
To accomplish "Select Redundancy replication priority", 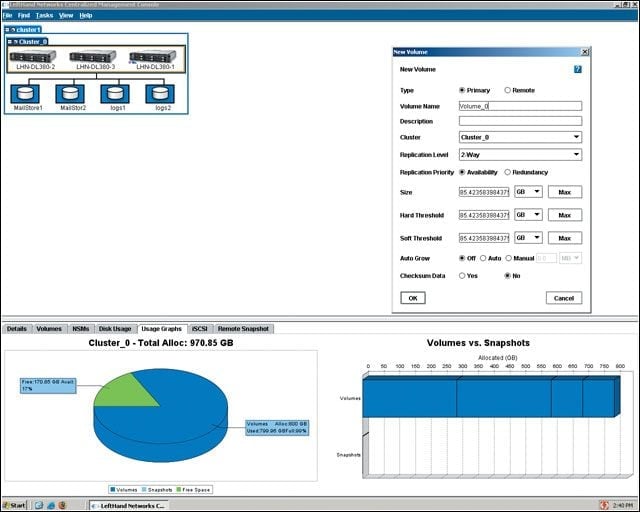I will [x=507, y=172].
